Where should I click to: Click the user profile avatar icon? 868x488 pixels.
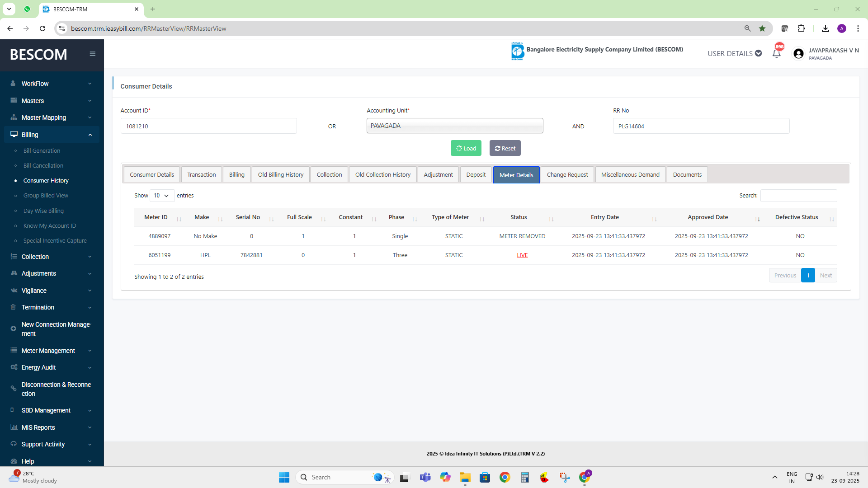tap(798, 54)
